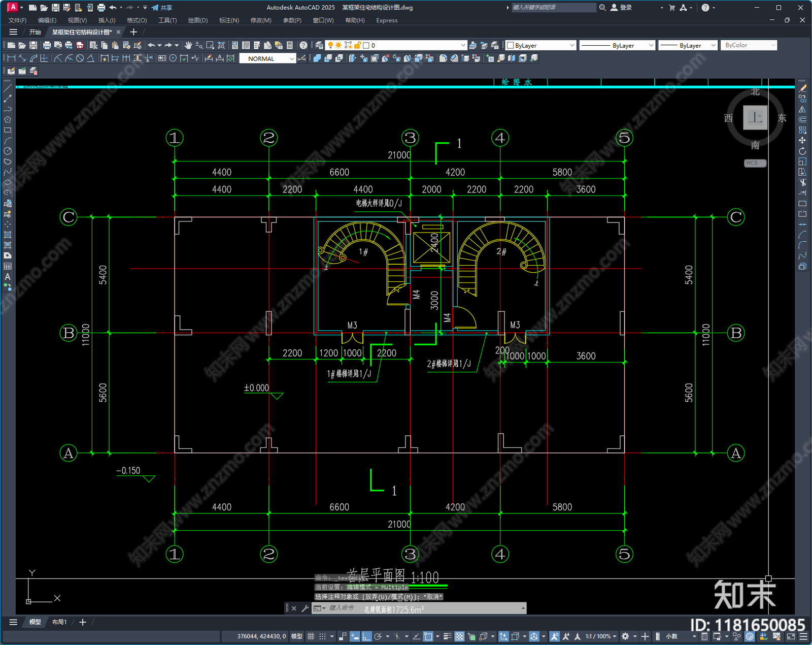Click the Pan (hand) tool icon
The height and width of the screenshot is (645, 812).
click(x=188, y=45)
